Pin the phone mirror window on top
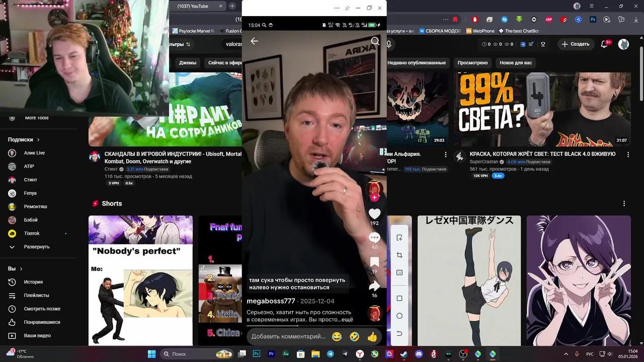The width and height of the screenshot is (644, 362). (347, 8)
